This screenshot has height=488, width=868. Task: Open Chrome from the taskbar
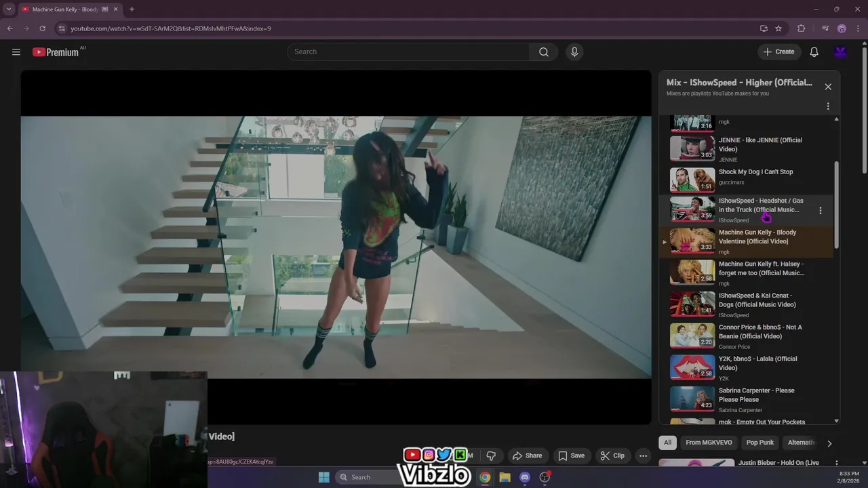click(x=485, y=477)
